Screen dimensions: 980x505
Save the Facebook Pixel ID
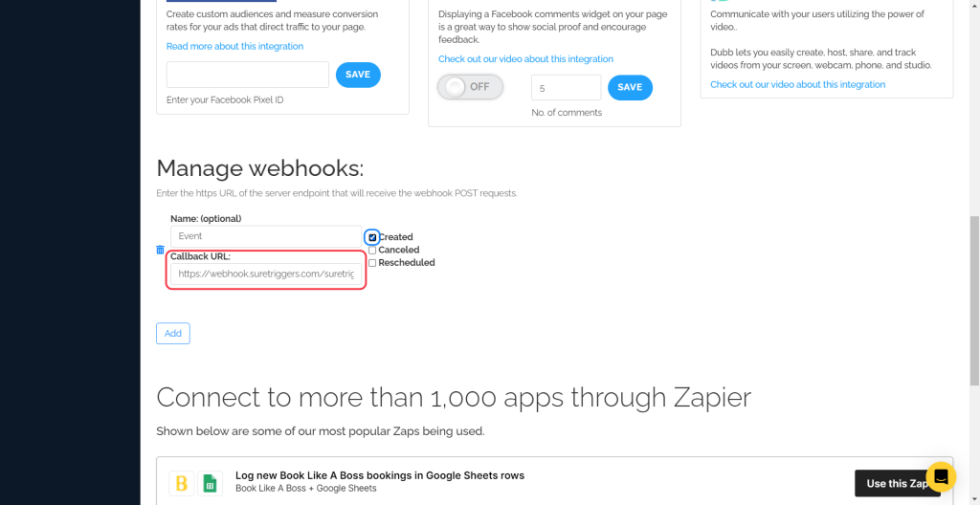click(358, 75)
